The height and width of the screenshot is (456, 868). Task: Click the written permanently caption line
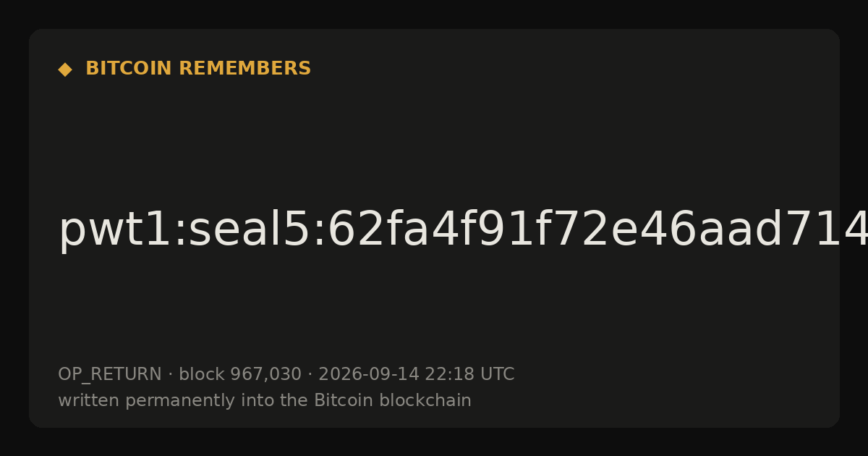click(x=265, y=401)
